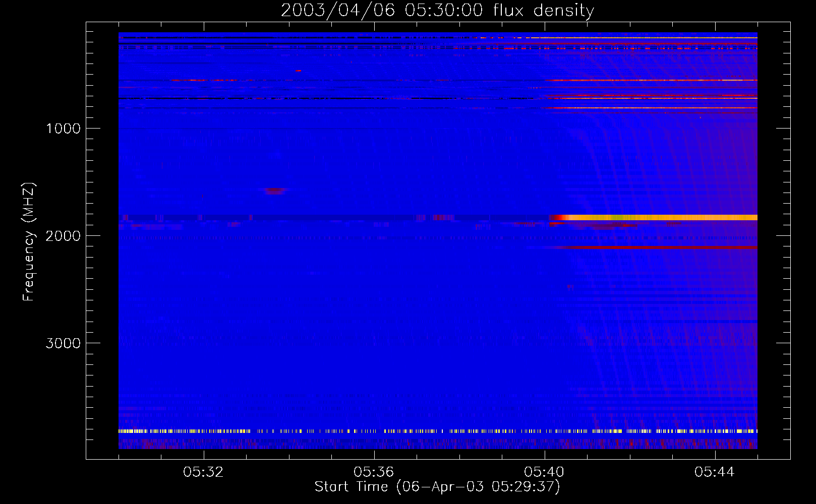Click the 05:40 time tick label
Image resolution: width=816 pixels, height=504 pixels.
point(544,472)
